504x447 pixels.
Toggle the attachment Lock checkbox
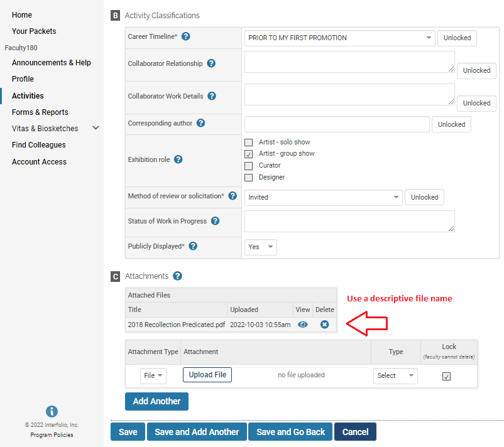point(446,376)
